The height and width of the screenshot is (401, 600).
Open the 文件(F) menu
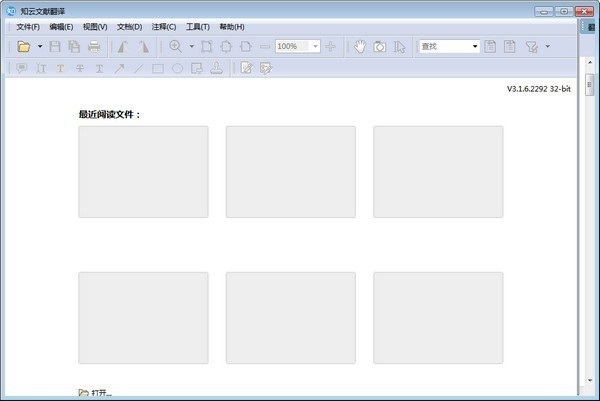tap(28, 26)
